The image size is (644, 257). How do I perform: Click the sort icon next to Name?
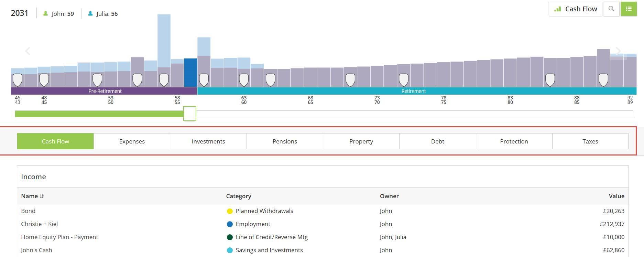coord(42,196)
